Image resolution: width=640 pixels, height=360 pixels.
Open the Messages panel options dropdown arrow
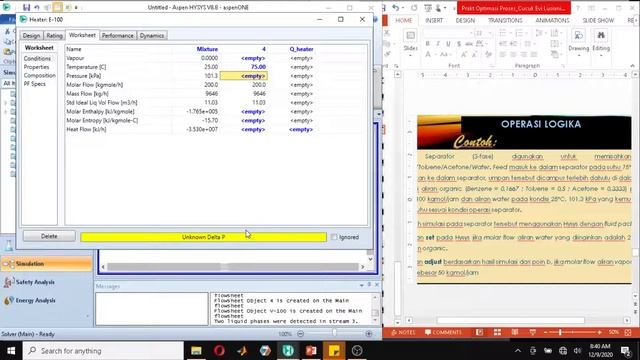point(362,285)
